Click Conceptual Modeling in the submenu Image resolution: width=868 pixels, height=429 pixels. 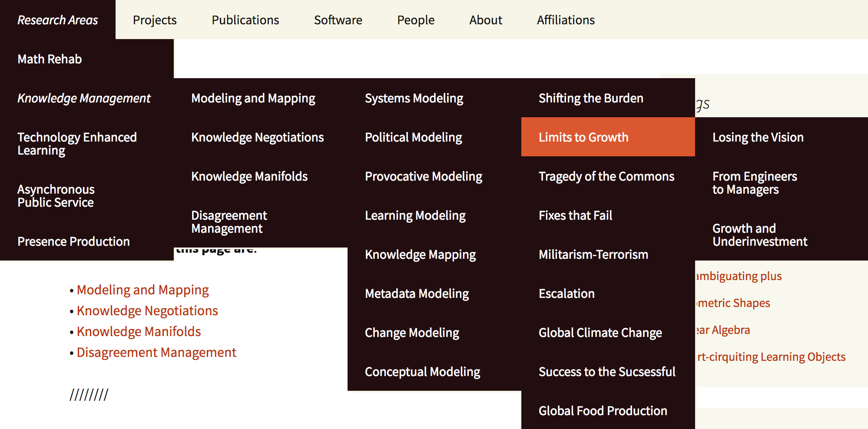point(422,372)
